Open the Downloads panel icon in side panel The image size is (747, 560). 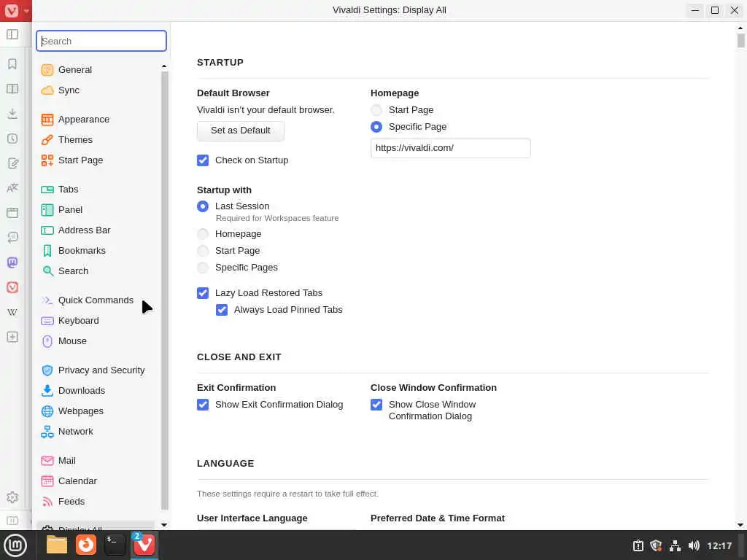[12, 113]
